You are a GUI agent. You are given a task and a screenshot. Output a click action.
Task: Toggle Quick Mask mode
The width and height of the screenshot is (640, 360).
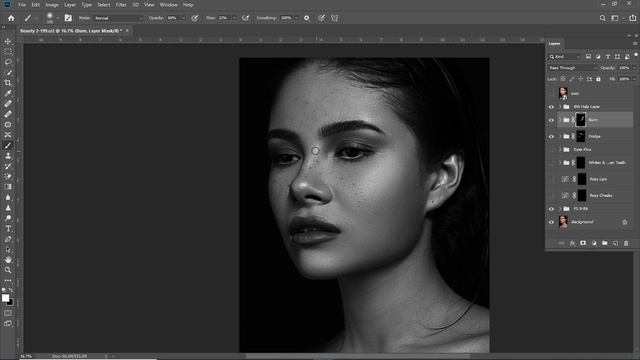[8, 313]
